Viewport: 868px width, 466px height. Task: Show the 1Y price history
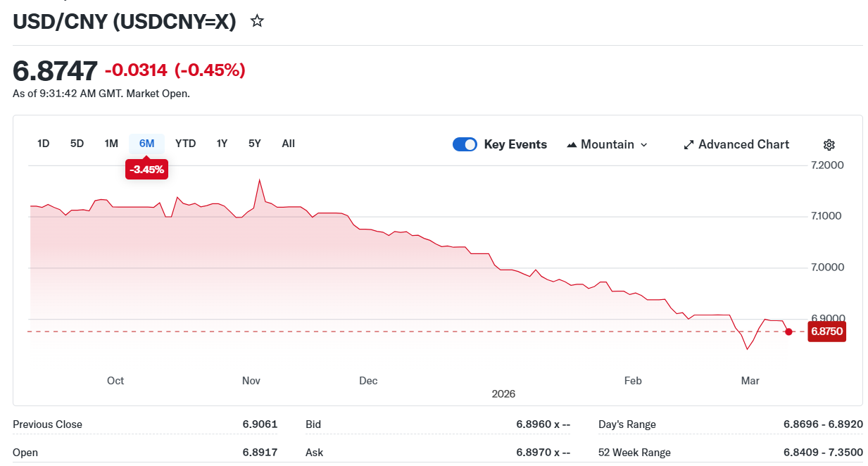click(x=222, y=144)
